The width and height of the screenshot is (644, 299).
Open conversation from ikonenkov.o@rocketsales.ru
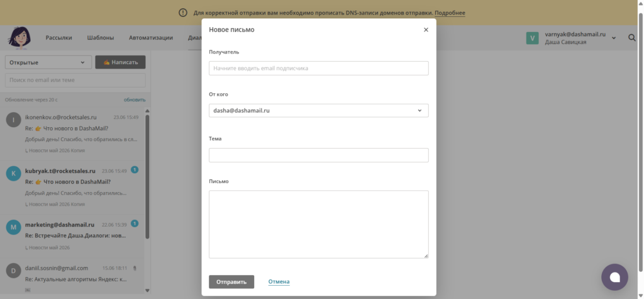pyautogui.click(x=72, y=133)
